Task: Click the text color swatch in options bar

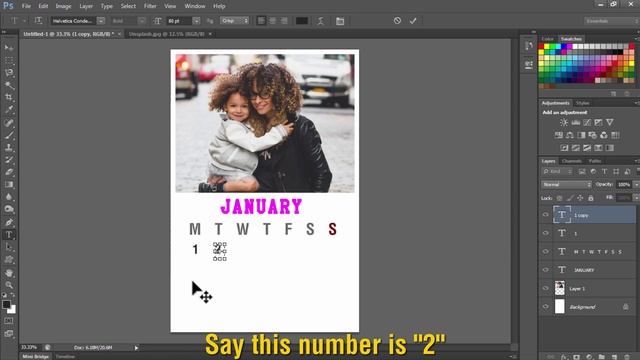Action: pos(302,21)
